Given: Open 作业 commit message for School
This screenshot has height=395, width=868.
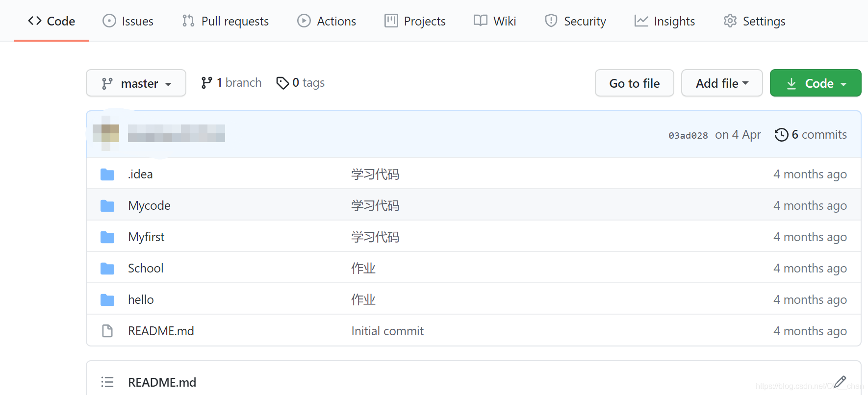Looking at the screenshot, I should click(363, 268).
